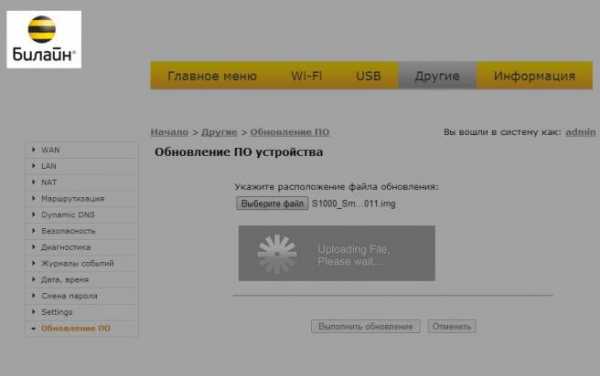Follow the Начало breadcrumb link
The width and height of the screenshot is (600, 376).
170,132
